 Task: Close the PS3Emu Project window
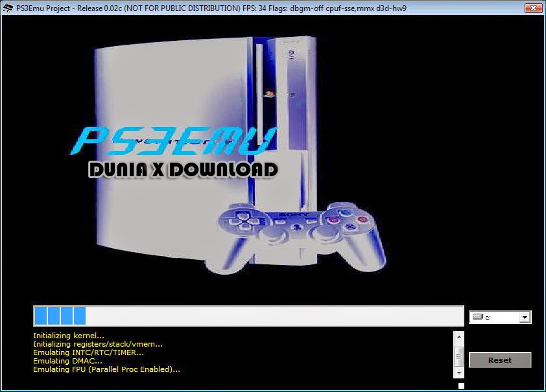(x=534, y=8)
